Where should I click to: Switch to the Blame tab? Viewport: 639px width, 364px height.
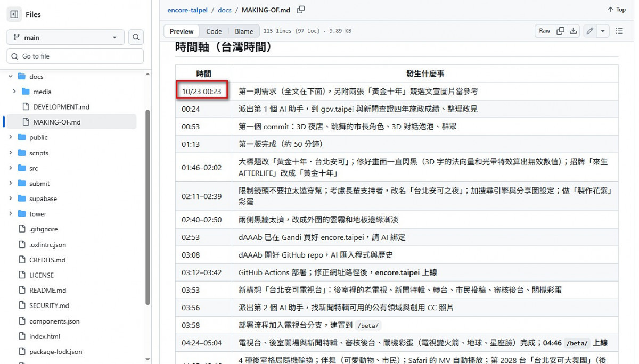click(x=244, y=31)
